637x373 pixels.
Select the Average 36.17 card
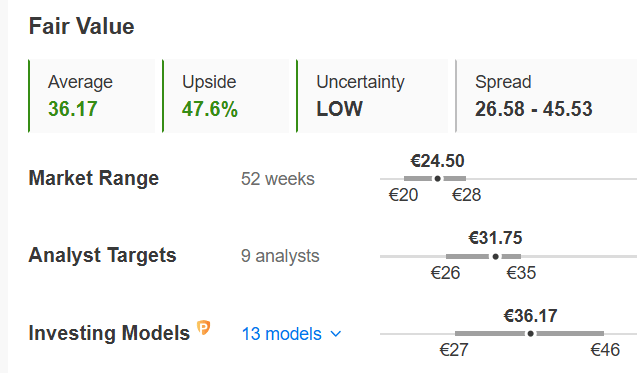92,96
